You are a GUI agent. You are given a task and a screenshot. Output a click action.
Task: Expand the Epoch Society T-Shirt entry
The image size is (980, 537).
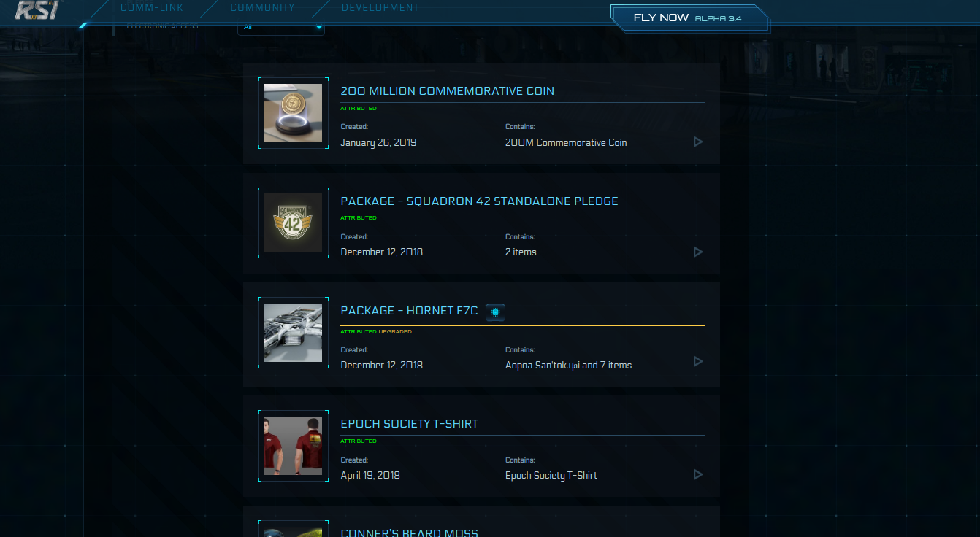(698, 474)
